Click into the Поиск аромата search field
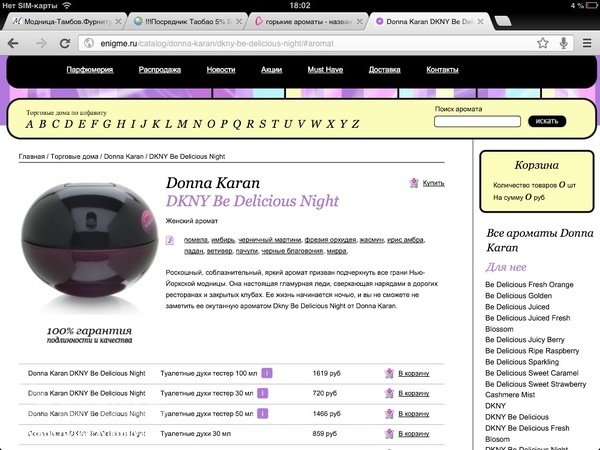The height and width of the screenshot is (450, 600). (x=478, y=121)
